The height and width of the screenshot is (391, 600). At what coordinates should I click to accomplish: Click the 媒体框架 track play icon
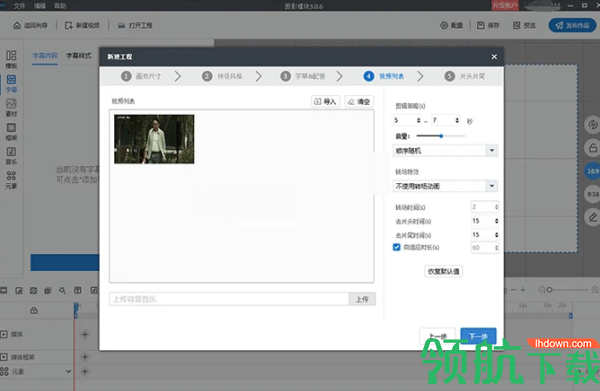[x=4, y=357]
